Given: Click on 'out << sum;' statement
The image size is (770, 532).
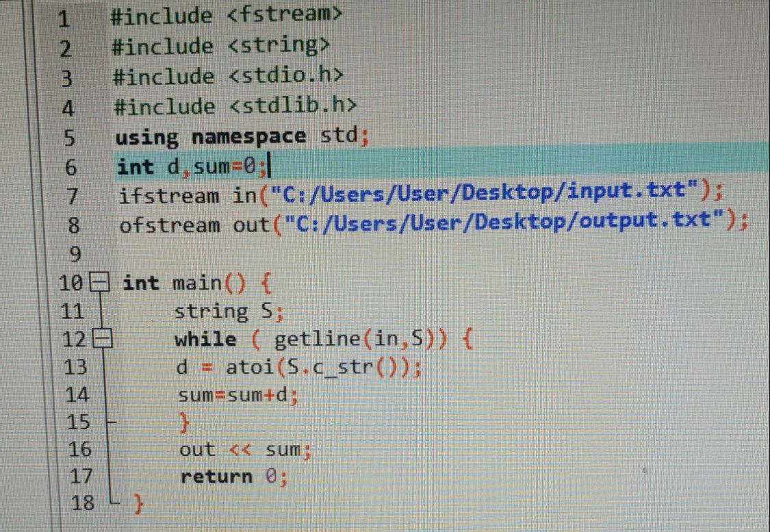Looking at the screenshot, I should 246,450.
